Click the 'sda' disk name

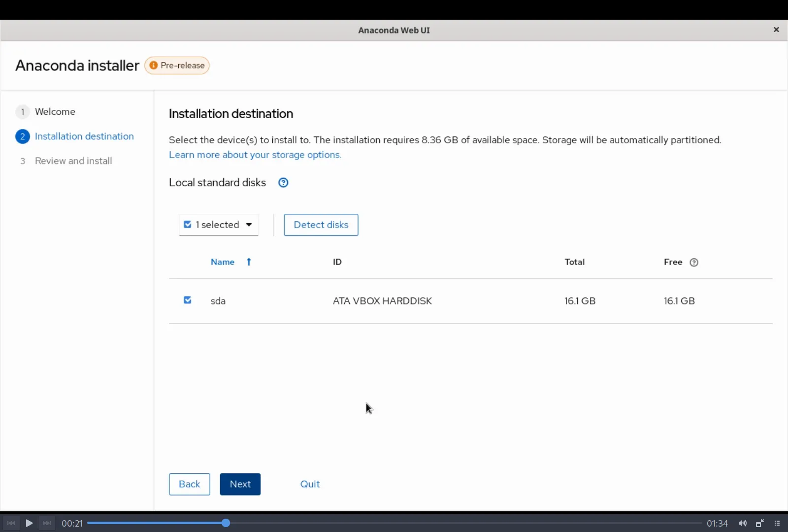click(x=218, y=301)
